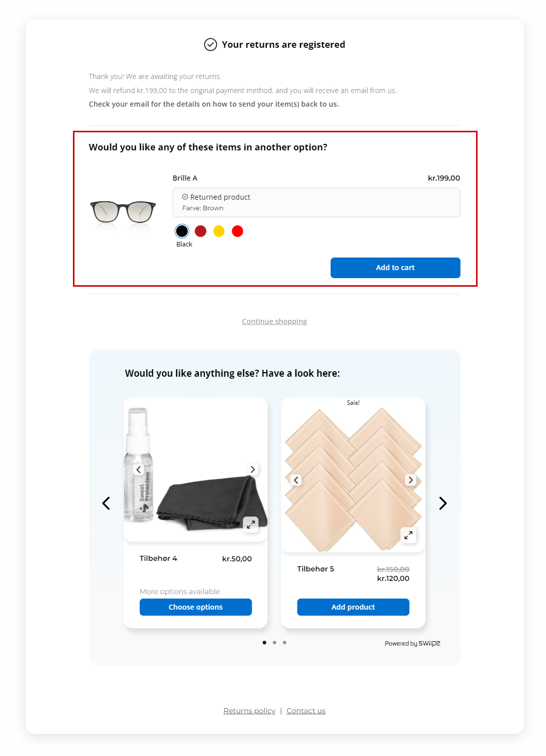Screen dimensions: 546x756
Task: Select the dark red color swatch
Action: [x=200, y=231]
